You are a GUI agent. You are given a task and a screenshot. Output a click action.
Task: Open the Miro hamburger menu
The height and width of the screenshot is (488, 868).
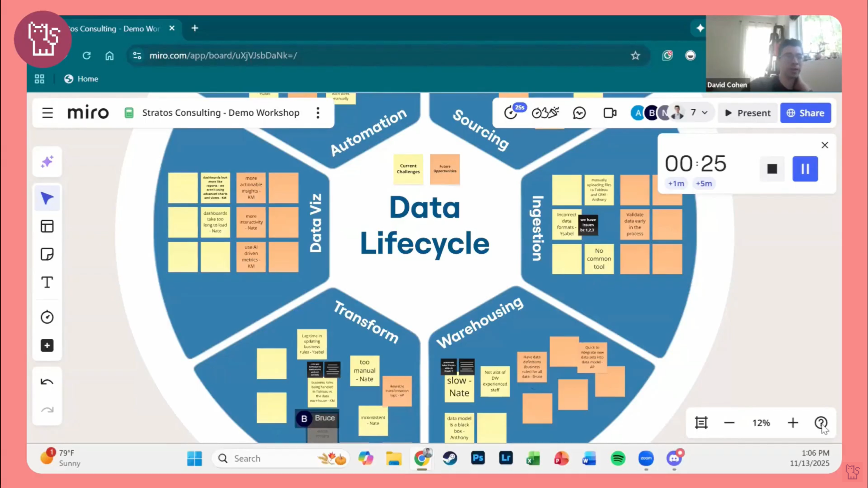tap(47, 112)
